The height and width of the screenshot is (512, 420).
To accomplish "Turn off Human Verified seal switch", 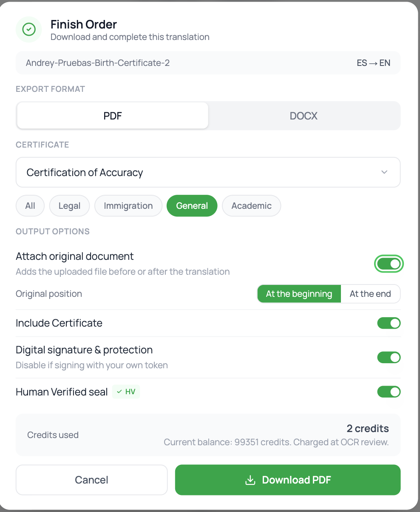I will 389,392.
